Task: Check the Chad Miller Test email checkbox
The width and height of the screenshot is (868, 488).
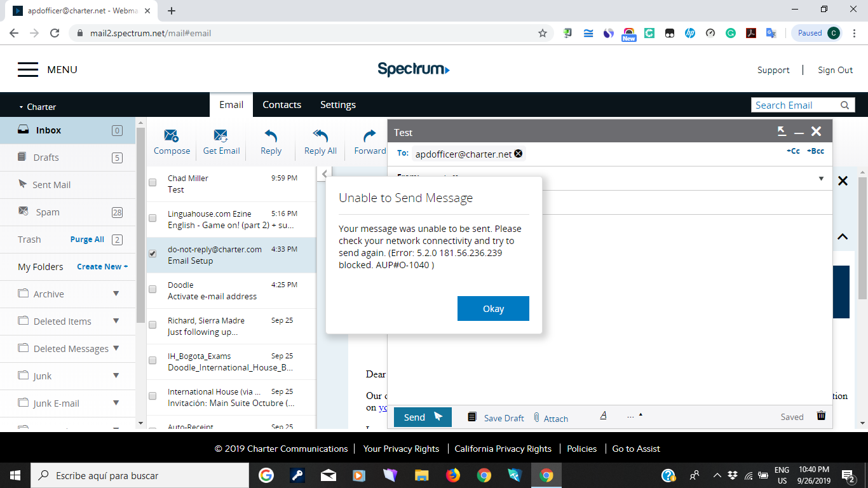Action: pyautogui.click(x=153, y=182)
